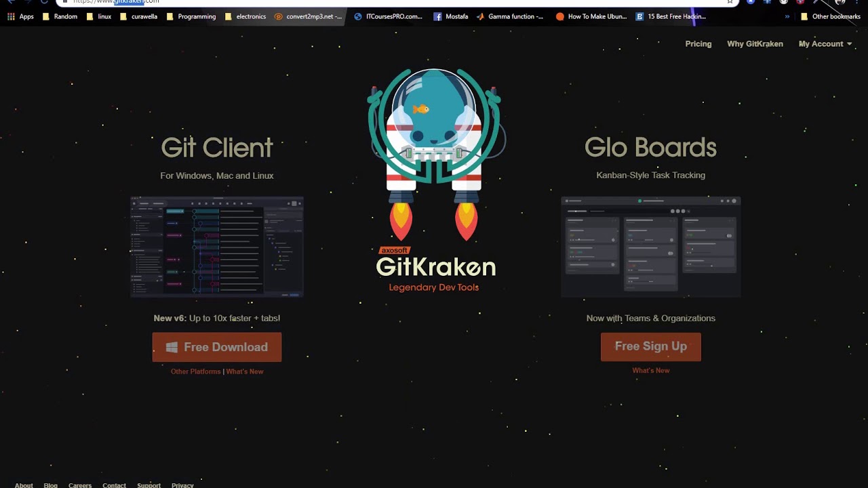The height and width of the screenshot is (488, 868).
Task: Open the Blog footer link
Action: click(51, 485)
